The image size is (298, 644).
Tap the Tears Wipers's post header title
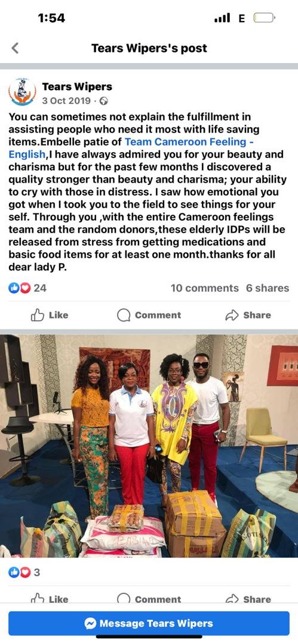pos(149,48)
